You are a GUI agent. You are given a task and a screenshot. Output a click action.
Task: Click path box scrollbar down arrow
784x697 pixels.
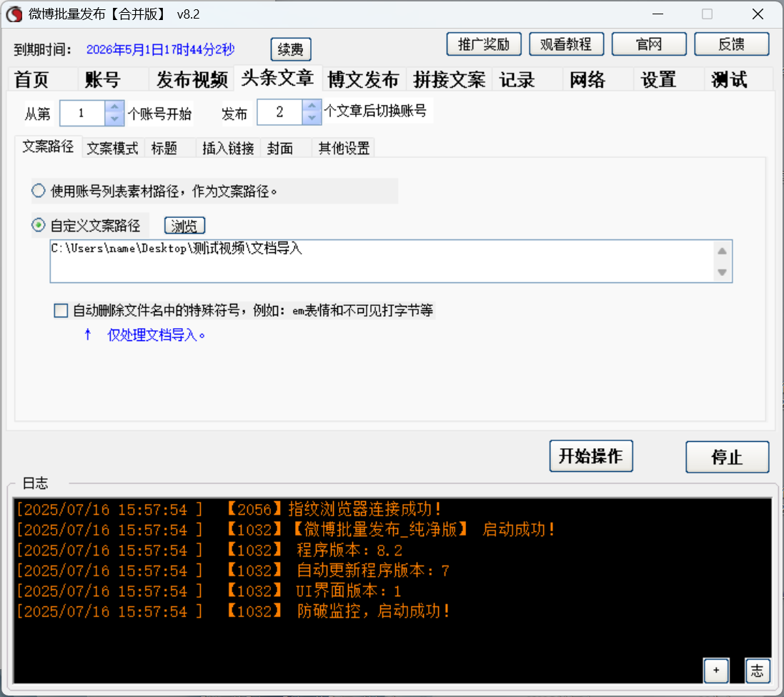(722, 272)
